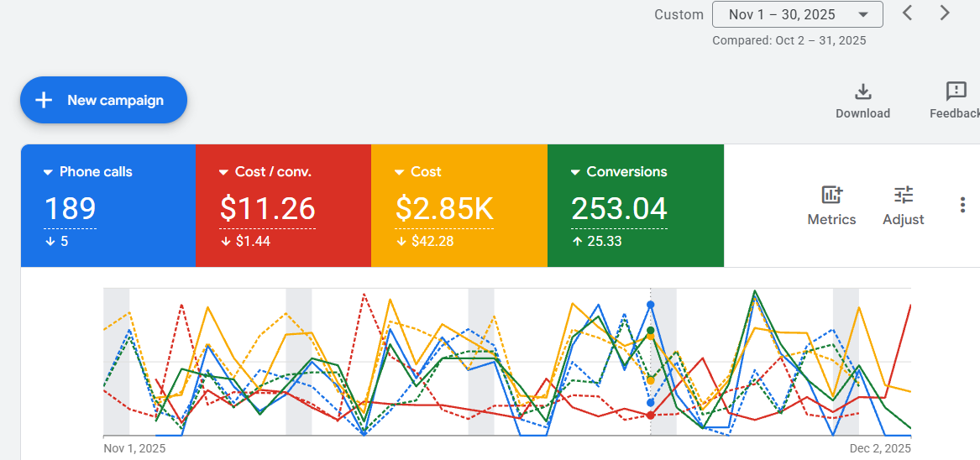Click the Adjust sliders icon

904,196
